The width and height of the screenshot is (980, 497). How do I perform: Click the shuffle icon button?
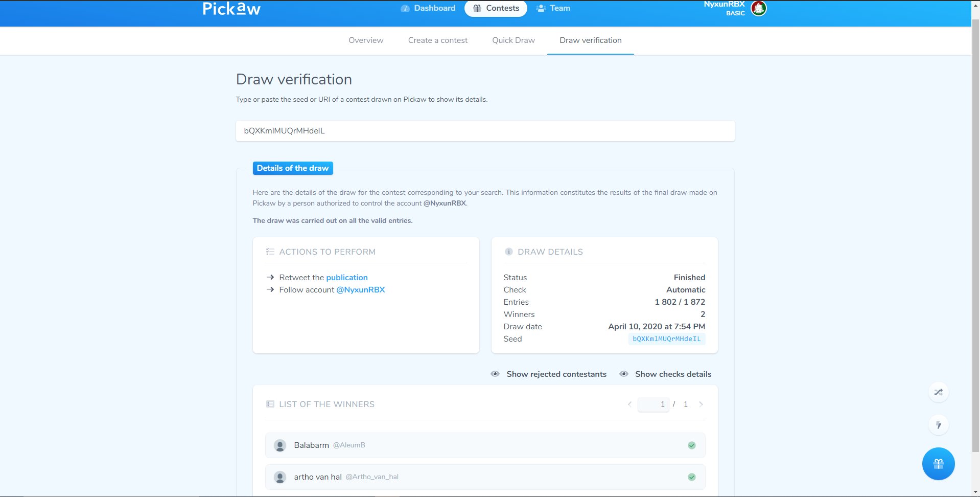939,392
